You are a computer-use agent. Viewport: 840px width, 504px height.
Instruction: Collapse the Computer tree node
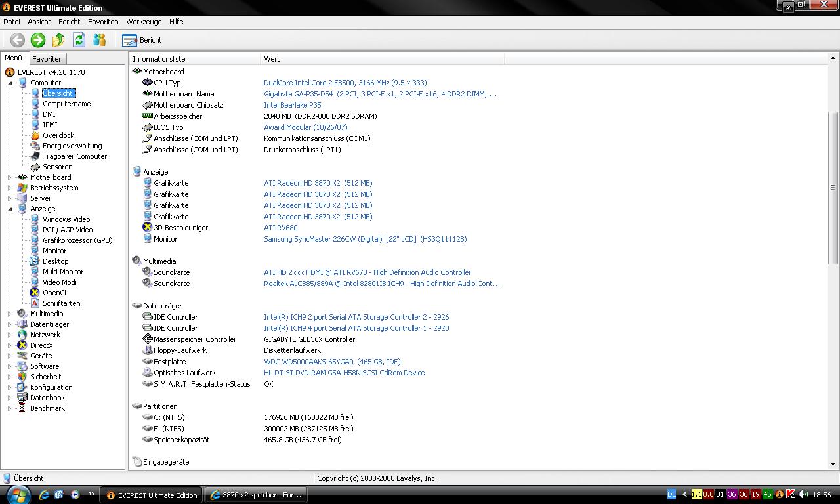10,83
